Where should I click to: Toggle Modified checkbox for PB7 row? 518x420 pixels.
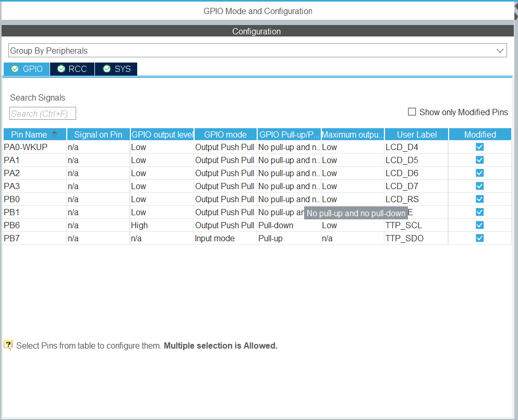[x=480, y=238]
